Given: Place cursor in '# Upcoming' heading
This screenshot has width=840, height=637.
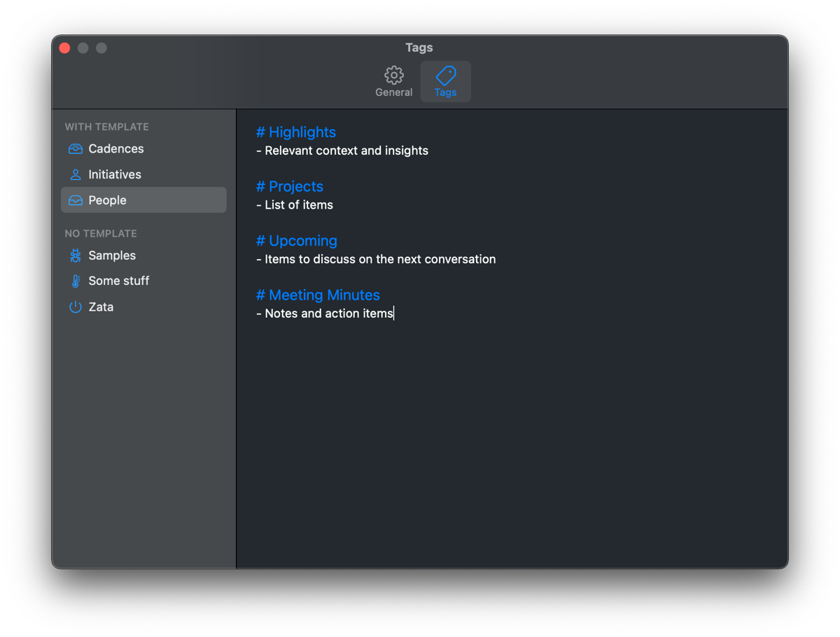Looking at the screenshot, I should coord(297,241).
